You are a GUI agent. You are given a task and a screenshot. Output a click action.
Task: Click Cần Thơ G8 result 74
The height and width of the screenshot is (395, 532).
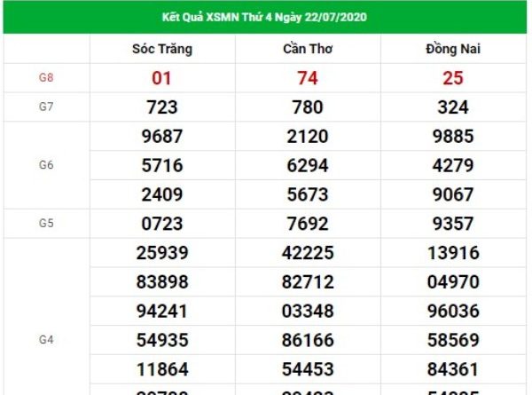[x=308, y=78]
